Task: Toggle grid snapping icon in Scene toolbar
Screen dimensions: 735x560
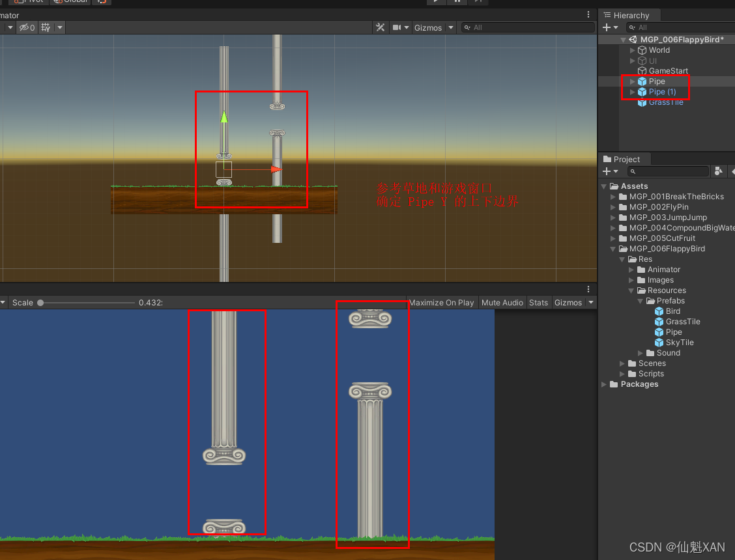Action: (x=46, y=27)
